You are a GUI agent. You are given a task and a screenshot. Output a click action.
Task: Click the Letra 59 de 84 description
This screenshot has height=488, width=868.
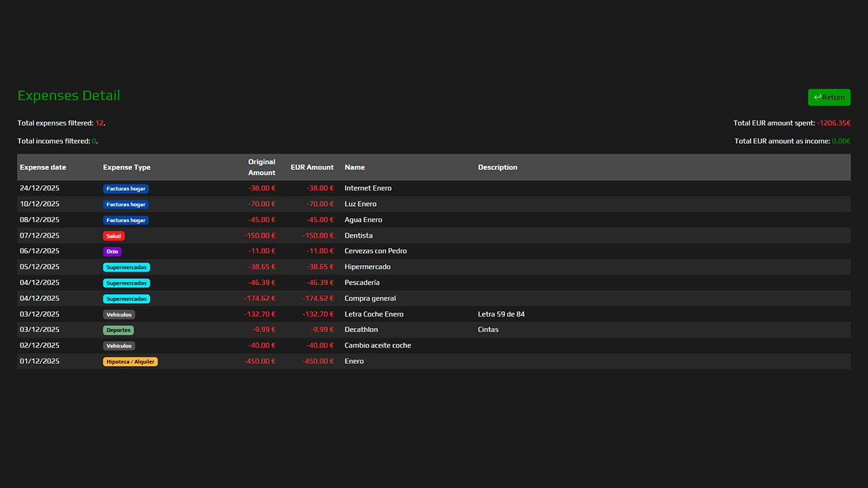pos(501,314)
